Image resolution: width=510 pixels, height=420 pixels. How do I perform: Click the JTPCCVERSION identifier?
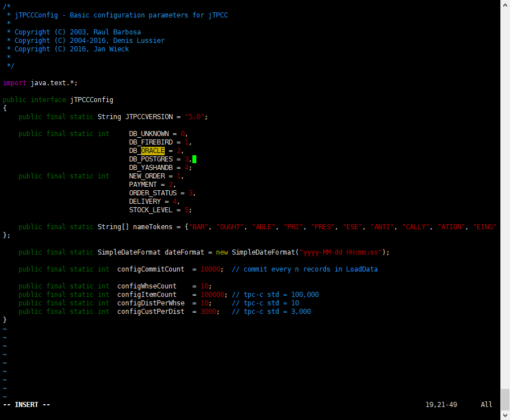tap(149, 117)
